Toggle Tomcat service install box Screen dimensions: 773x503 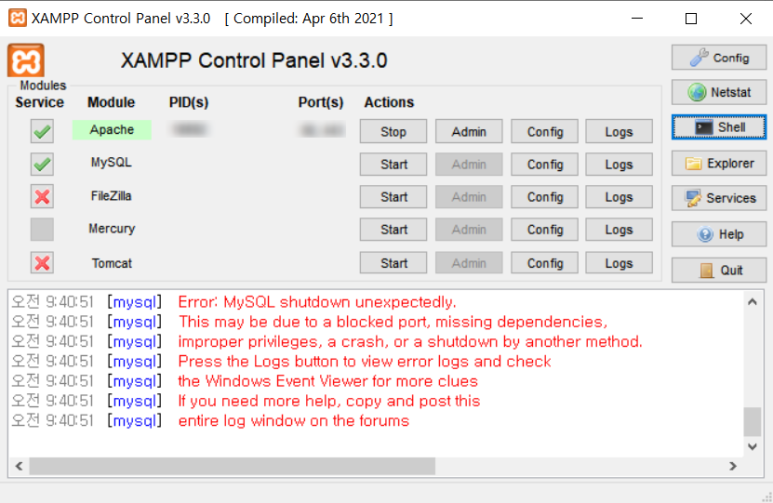tap(42, 262)
